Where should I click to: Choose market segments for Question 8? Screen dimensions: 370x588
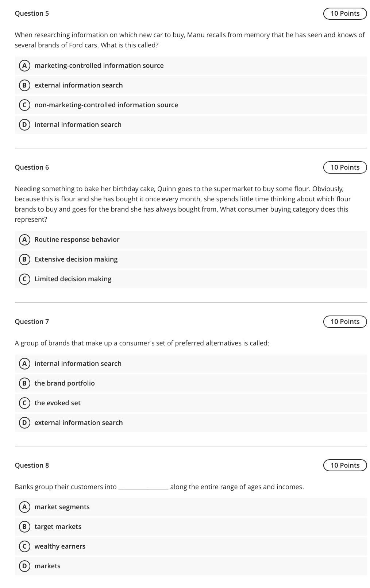[x=62, y=507]
